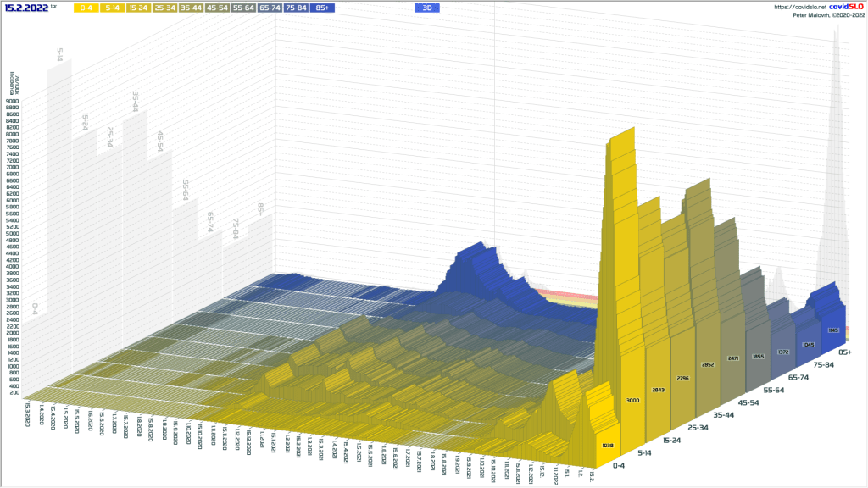Click the blue 85+ age group button
This screenshot has height=488, width=868.
point(322,8)
